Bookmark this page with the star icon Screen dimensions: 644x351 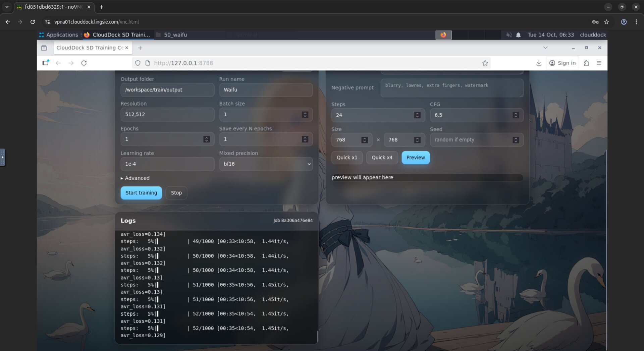485,63
